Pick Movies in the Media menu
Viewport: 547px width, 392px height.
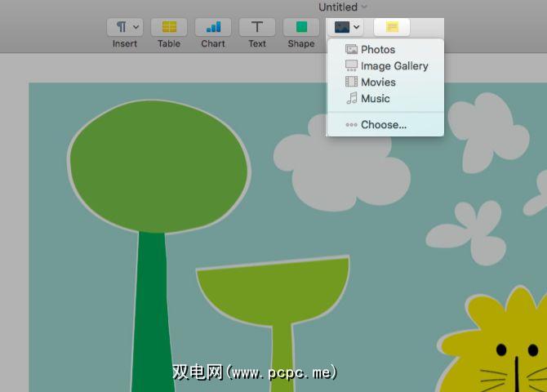[385, 82]
